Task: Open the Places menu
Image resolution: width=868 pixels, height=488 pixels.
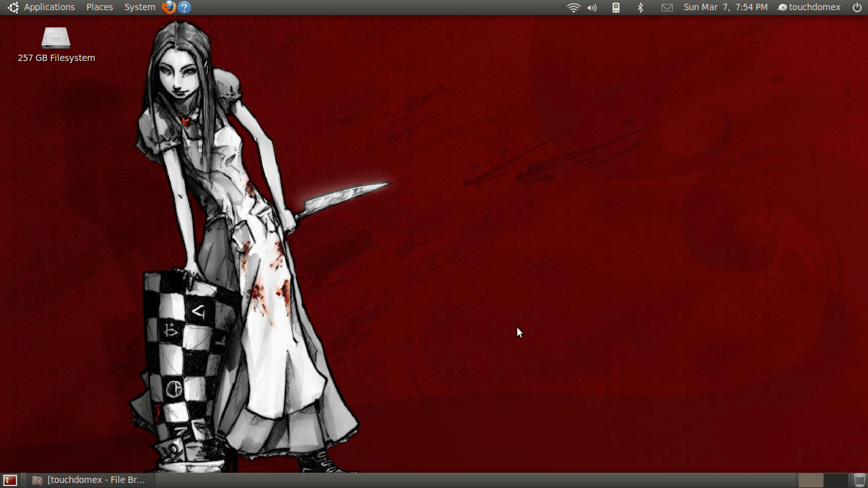Action: 100,8
